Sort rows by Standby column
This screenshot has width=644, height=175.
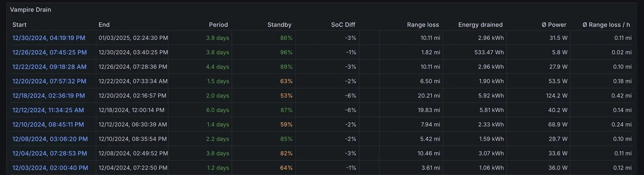(279, 25)
